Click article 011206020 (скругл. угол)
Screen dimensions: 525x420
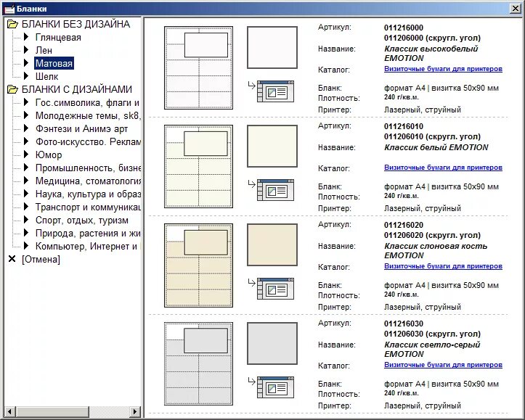(432, 235)
